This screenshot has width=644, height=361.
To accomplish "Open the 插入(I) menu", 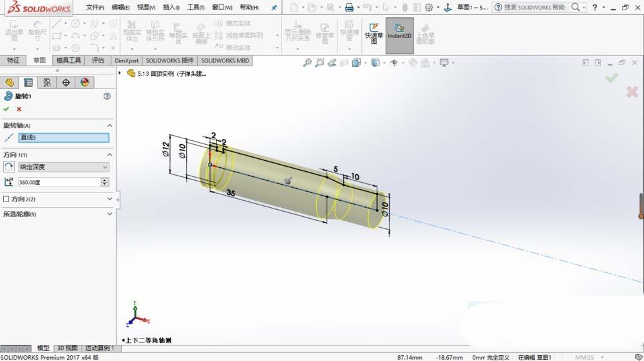I will click(171, 7).
